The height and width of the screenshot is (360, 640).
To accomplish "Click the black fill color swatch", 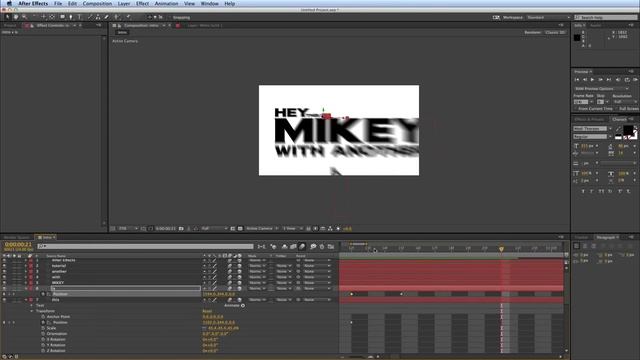I will coord(628,130).
